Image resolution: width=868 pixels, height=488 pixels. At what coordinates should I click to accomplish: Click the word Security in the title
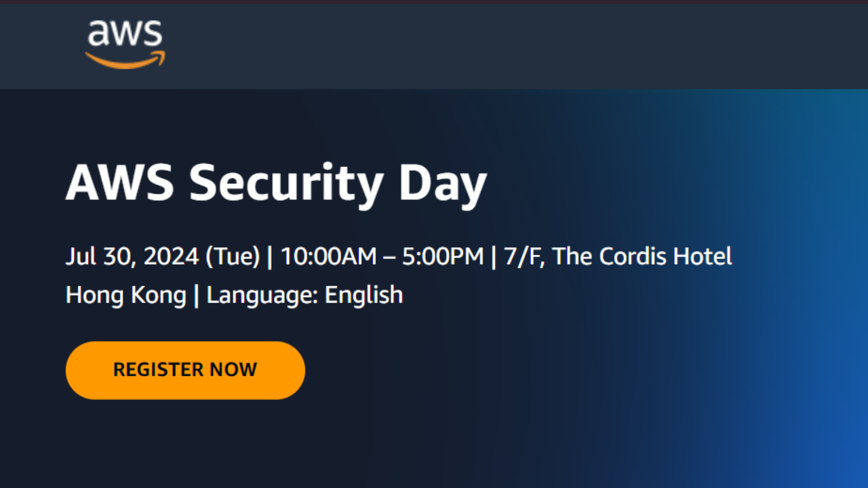click(x=286, y=183)
